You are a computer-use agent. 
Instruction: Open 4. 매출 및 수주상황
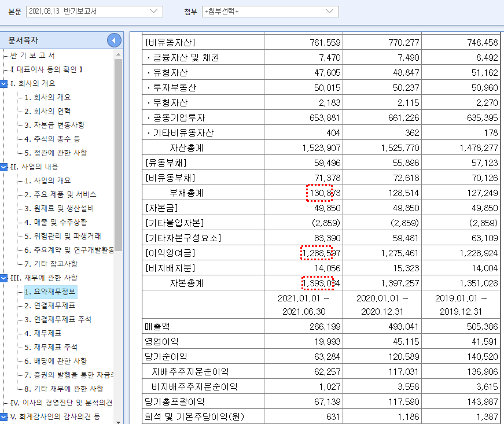56,222
